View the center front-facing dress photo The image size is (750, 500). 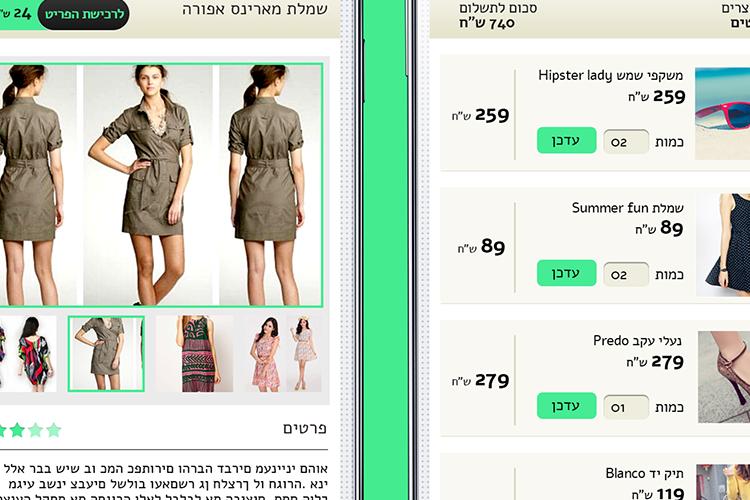coord(148,185)
